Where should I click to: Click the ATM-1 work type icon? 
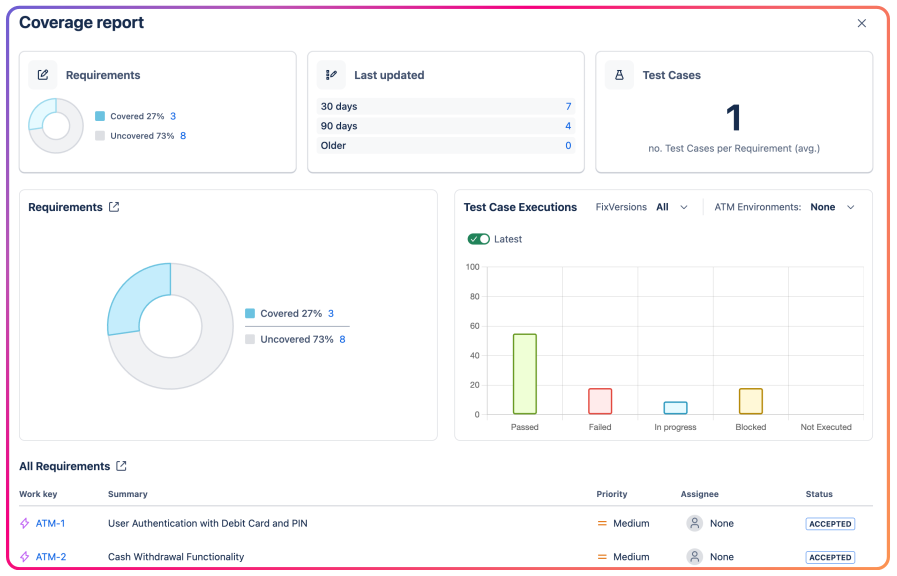[x=25, y=523]
